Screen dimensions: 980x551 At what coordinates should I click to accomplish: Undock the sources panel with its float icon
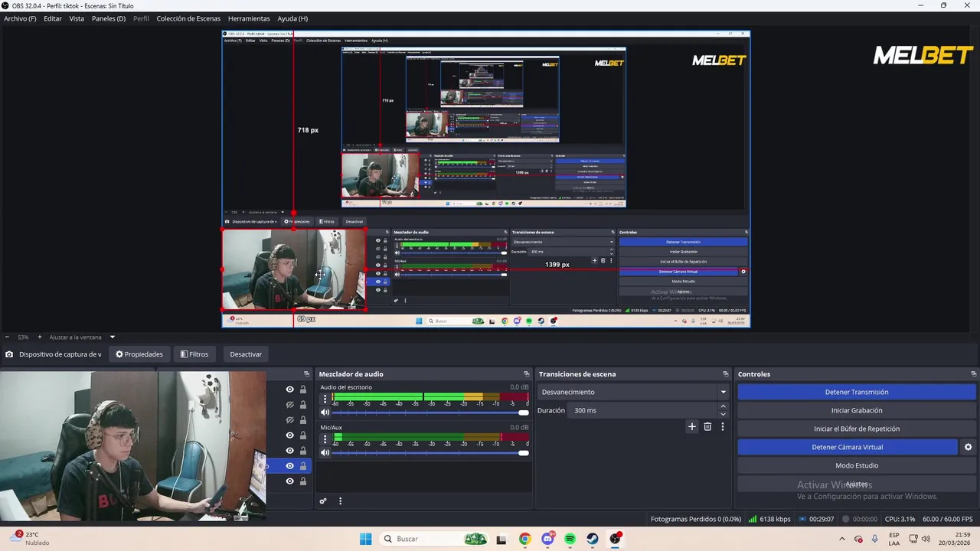point(306,374)
